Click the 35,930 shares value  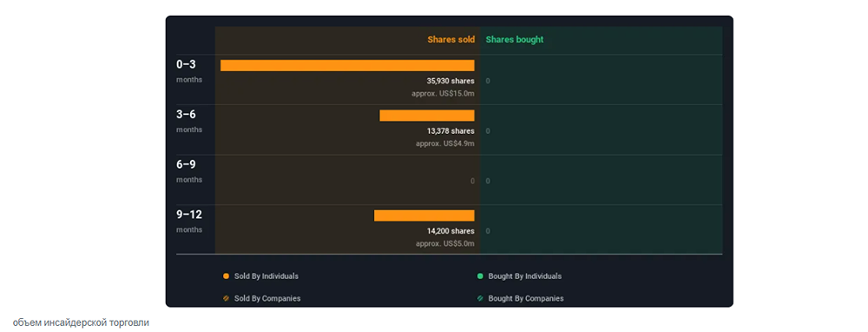point(450,81)
